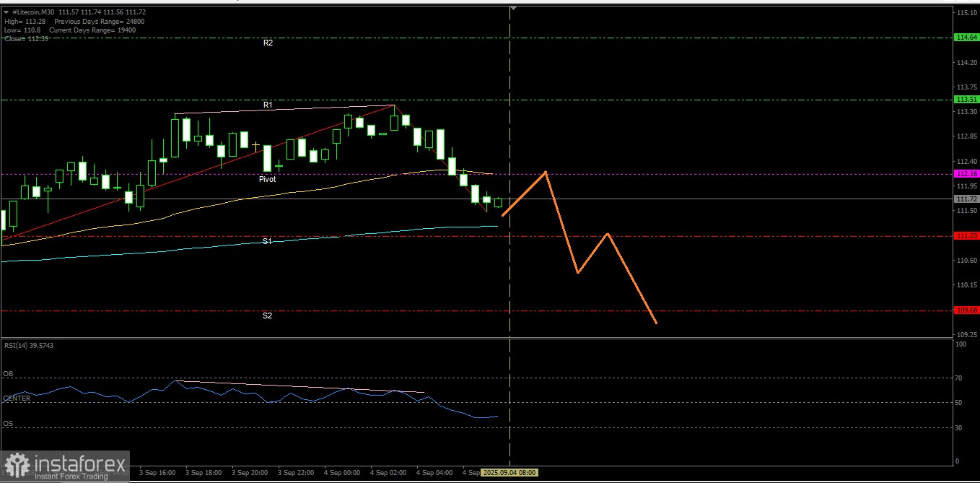Click the magenta 112.16 pivot price tag

[966, 174]
